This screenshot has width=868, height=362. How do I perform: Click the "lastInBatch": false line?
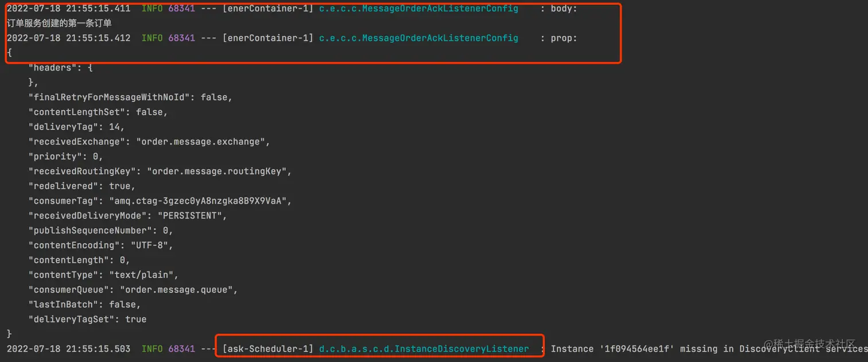click(x=84, y=305)
